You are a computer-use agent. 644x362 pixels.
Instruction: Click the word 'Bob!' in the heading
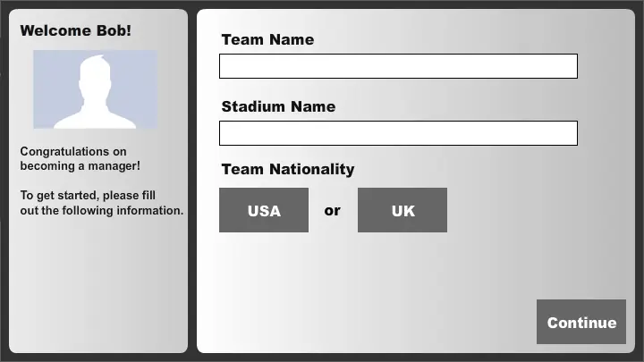coord(113,30)
